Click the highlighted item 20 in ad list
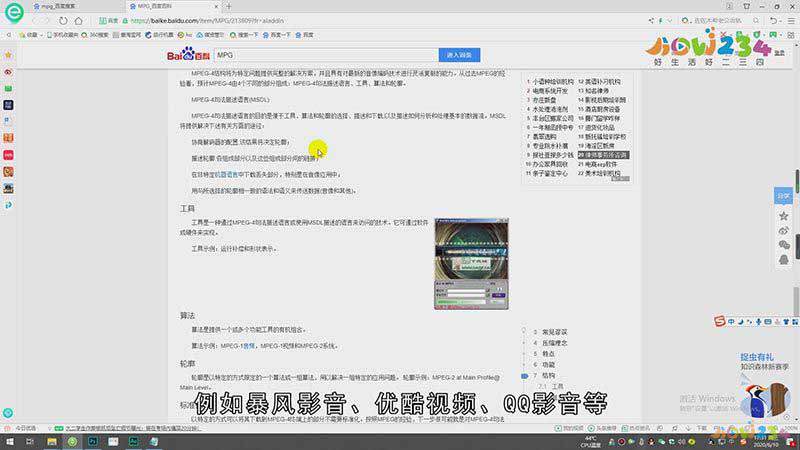800x450 pixels. tap(603, 155)
